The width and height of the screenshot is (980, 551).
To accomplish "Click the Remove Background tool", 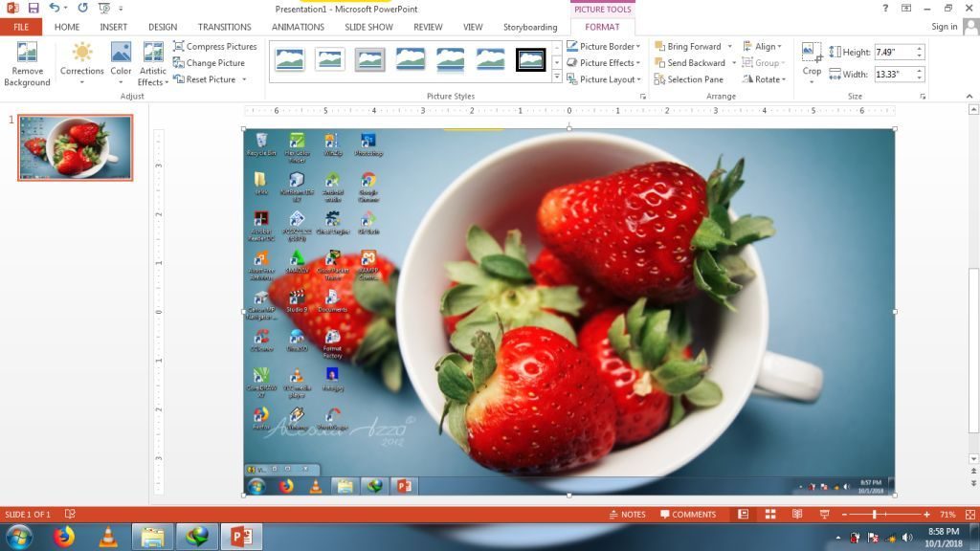I will 27,64.
